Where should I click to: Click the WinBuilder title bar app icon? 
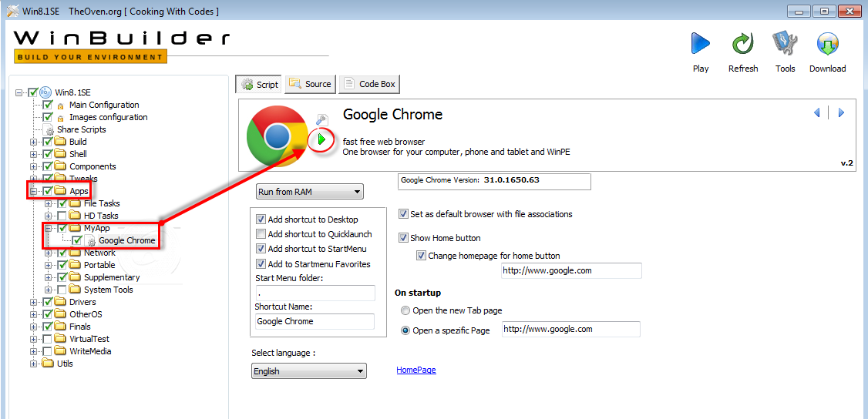(11, 11)
